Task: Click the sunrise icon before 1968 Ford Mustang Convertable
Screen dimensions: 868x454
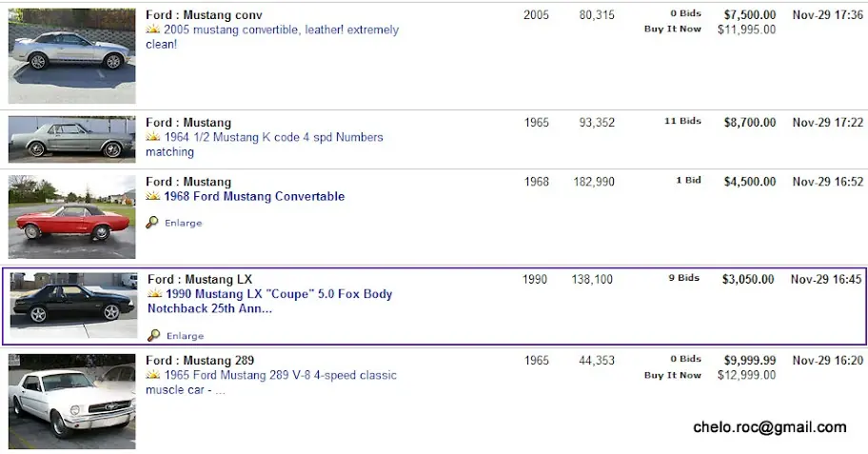Action: tap(152, 196)
